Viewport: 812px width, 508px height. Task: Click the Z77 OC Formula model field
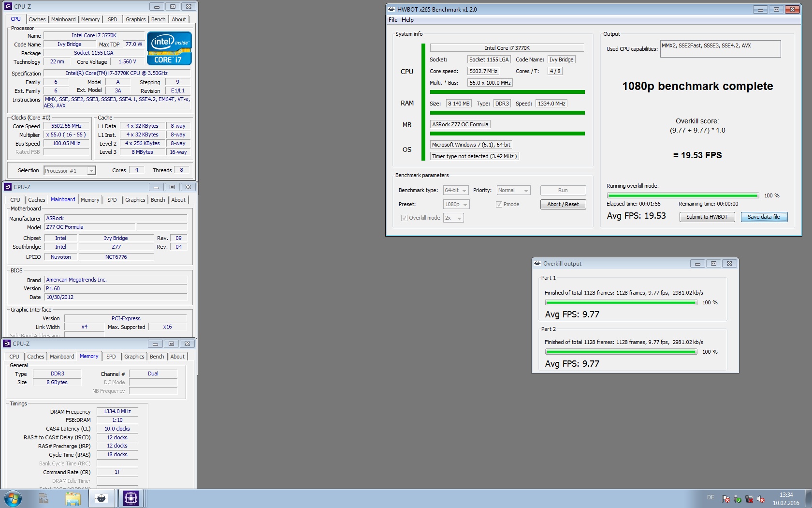tap(90, 227)
